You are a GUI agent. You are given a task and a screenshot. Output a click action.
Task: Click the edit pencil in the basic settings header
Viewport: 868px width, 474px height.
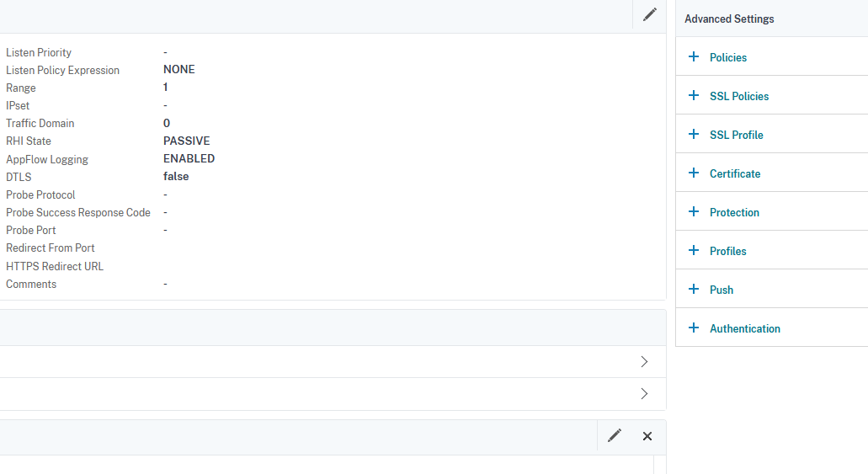(x=649, y=15)
